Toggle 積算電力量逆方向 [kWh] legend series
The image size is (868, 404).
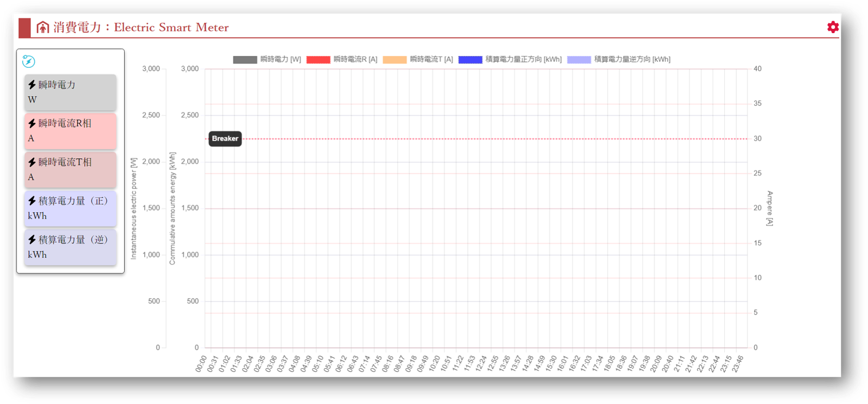619,59
